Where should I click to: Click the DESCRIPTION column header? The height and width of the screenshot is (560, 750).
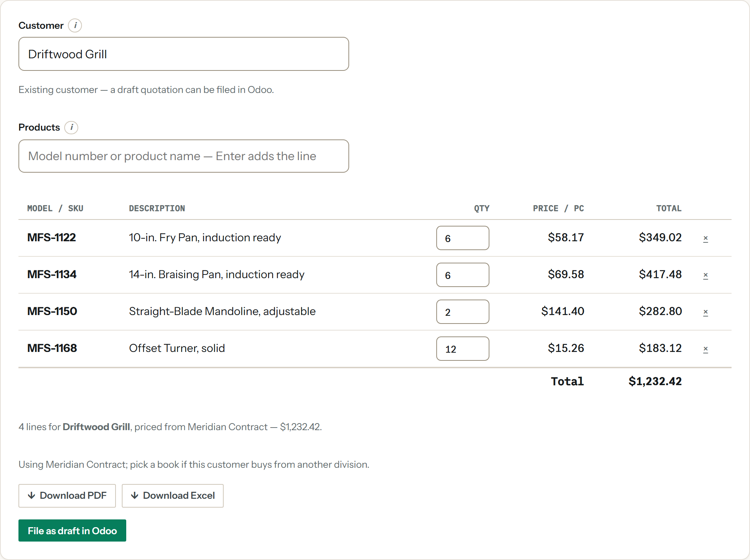(157, 208)
